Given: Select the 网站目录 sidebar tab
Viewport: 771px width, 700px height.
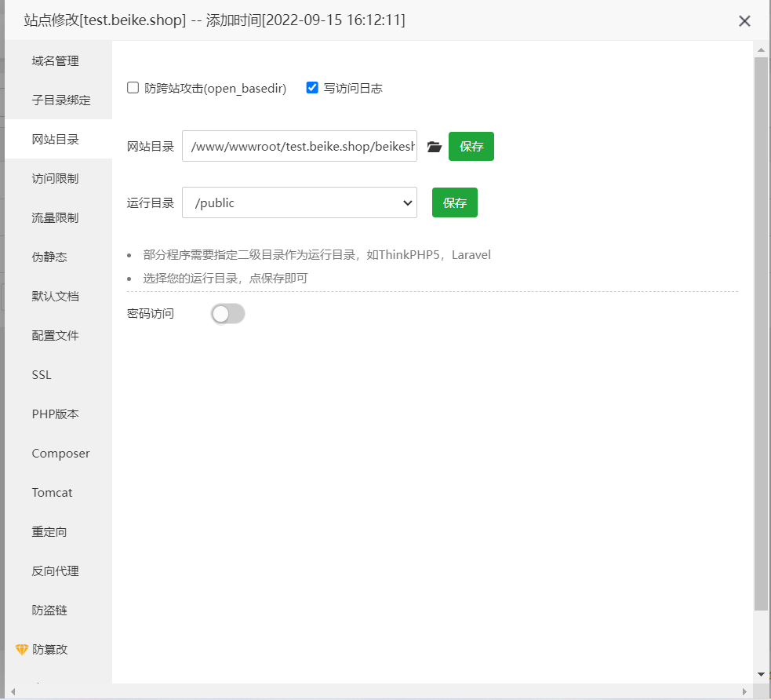Looking at the screenshot, I should pyautogui.click(x=59, y=139).
